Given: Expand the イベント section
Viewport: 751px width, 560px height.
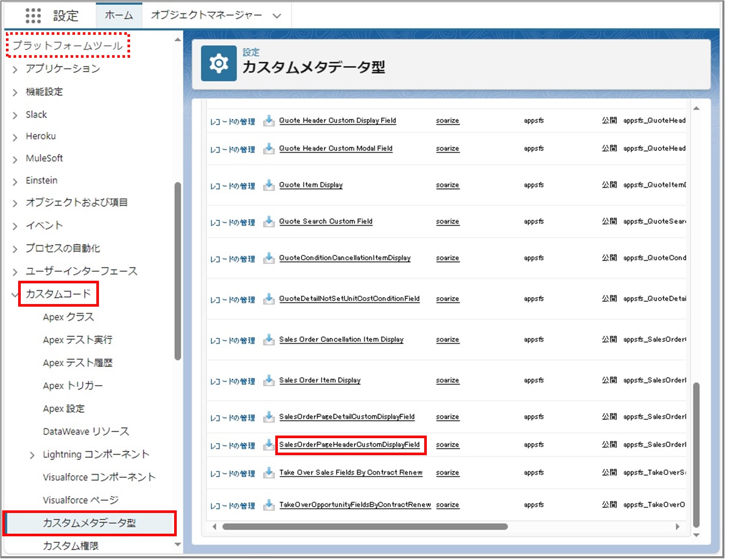Looking at the screenshot, I should click(x=15, y=226).
